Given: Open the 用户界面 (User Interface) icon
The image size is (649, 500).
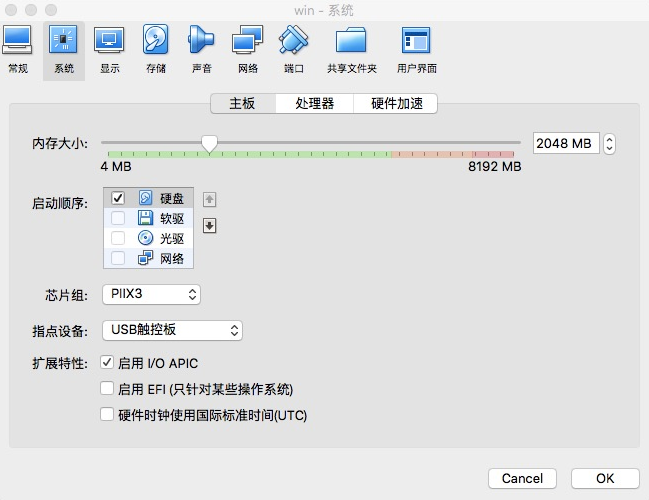Looking at the screenshot, I should (x=416, y=50).
